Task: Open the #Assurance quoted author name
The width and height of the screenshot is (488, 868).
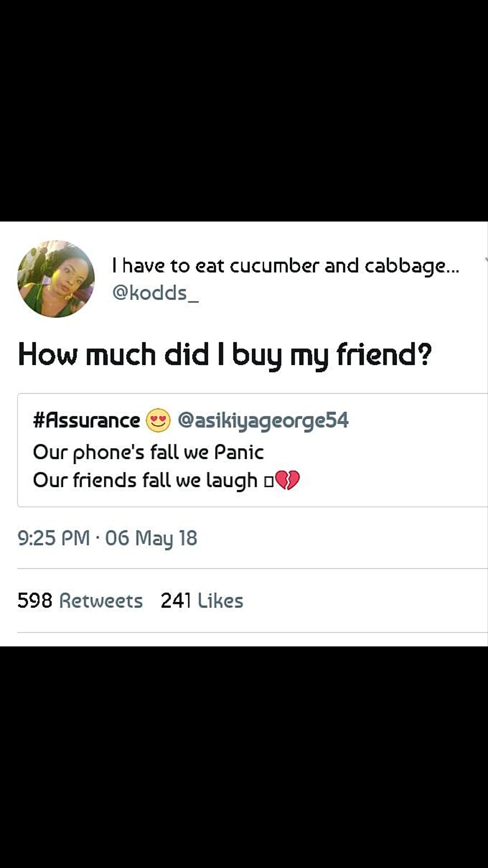Action: (x=87, y=420)
